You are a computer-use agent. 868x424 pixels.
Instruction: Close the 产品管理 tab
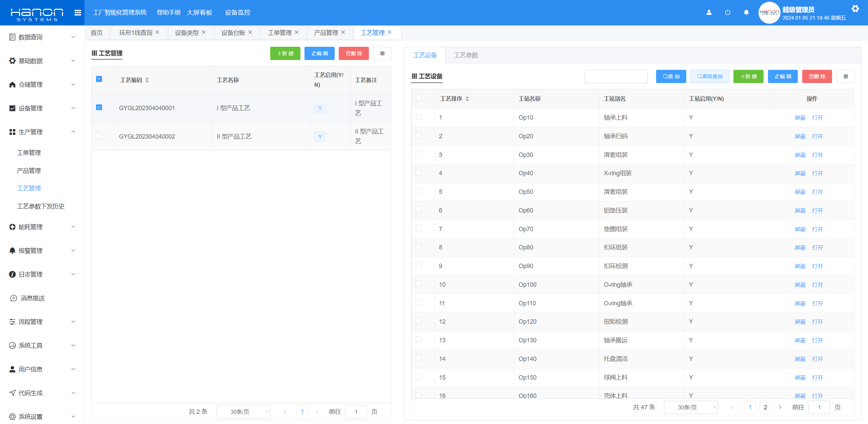pos(343,32)
